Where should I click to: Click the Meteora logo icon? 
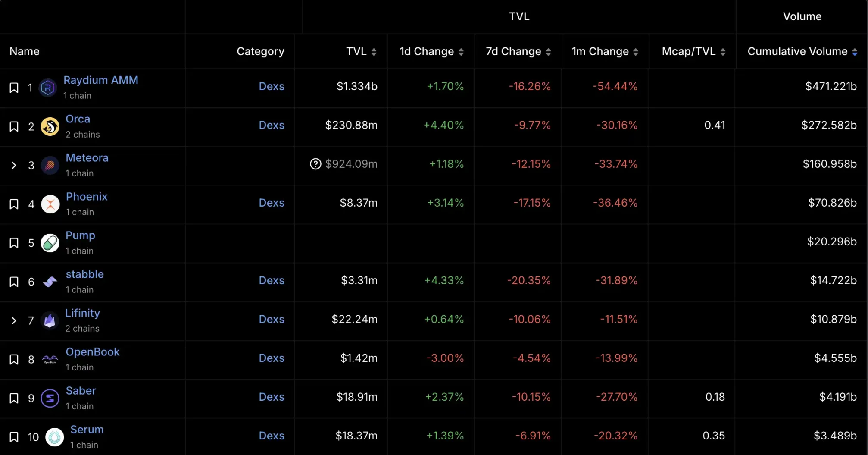(x=50, y=165)
